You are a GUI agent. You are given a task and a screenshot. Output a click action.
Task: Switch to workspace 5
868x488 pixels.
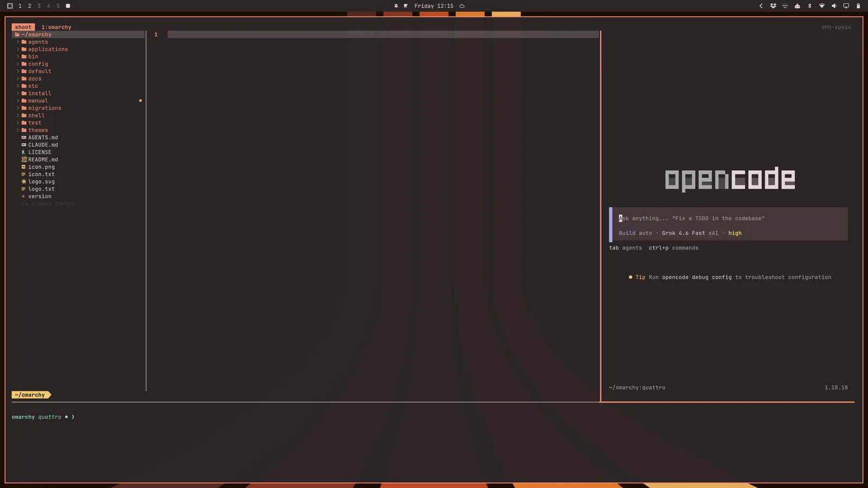(x=58, y=6)
